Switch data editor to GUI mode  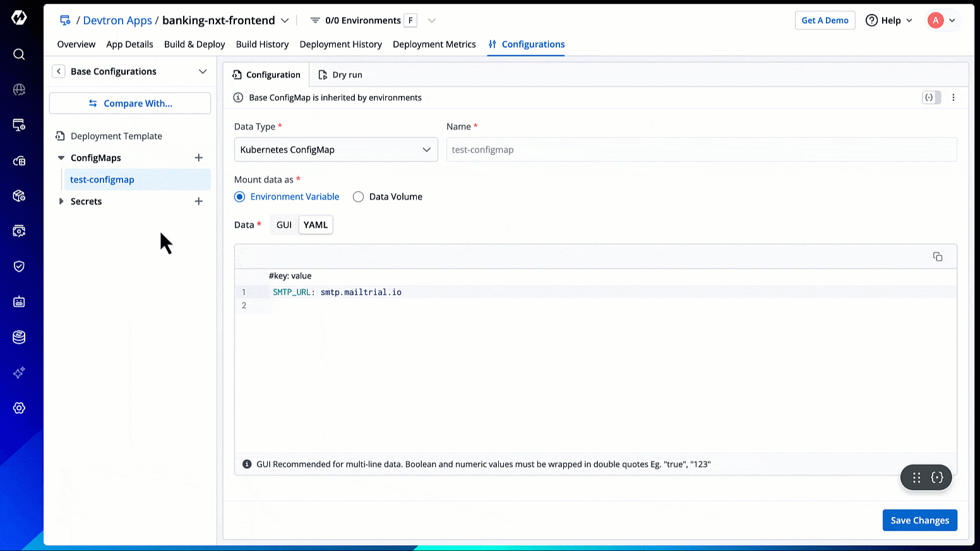pos(284,225)
